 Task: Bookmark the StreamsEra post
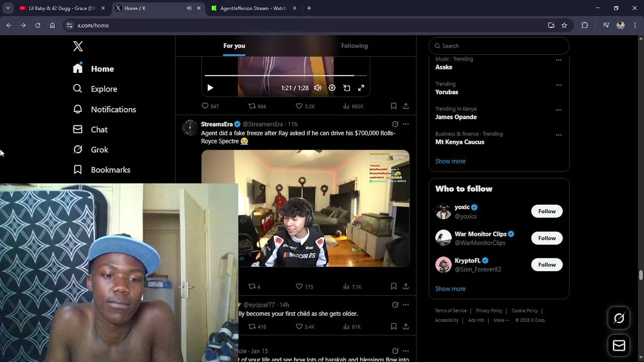pos(393,287)
